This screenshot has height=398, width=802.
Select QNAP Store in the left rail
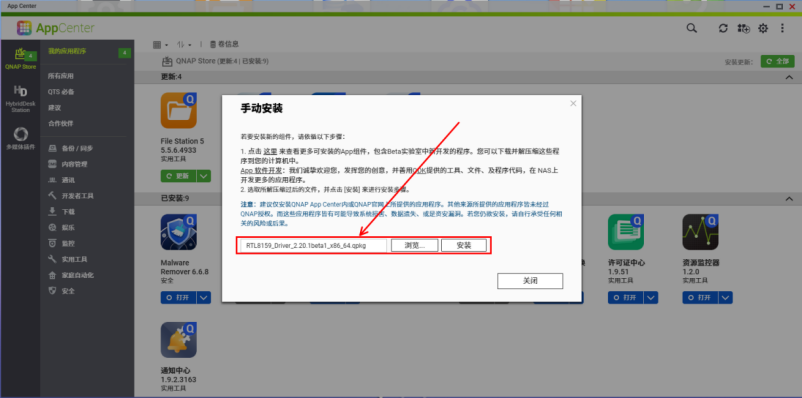(x=20, y=59)
